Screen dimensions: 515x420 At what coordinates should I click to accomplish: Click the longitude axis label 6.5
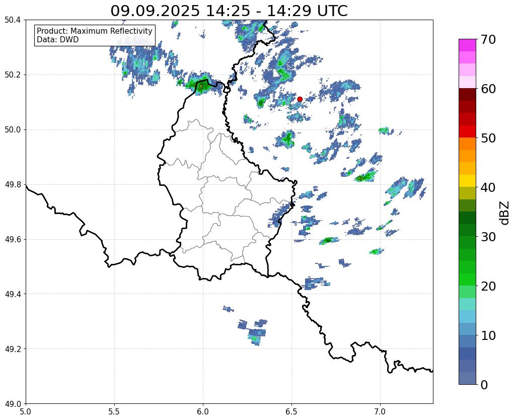pyautogui.click(x=291, y=411)
